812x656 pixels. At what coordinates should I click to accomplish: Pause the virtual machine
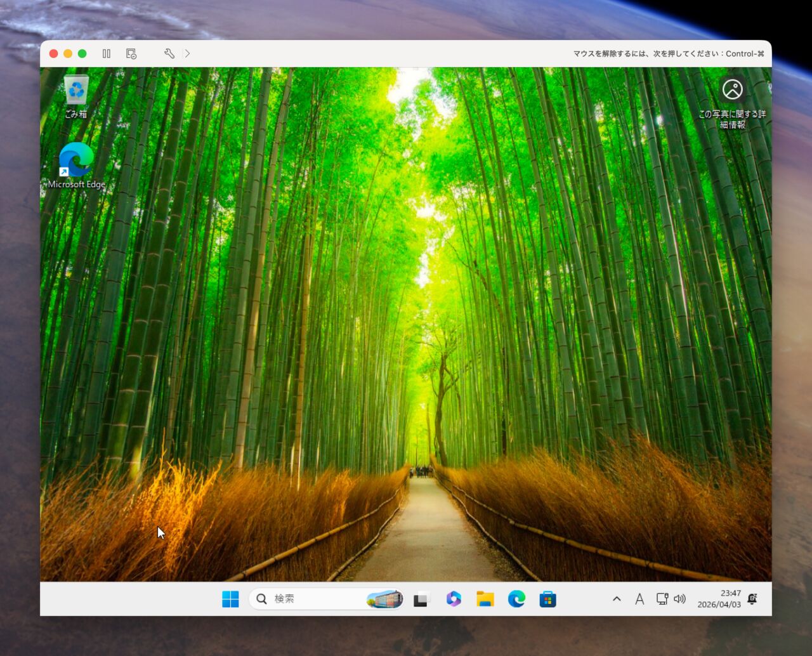click(x=107, y=54)
